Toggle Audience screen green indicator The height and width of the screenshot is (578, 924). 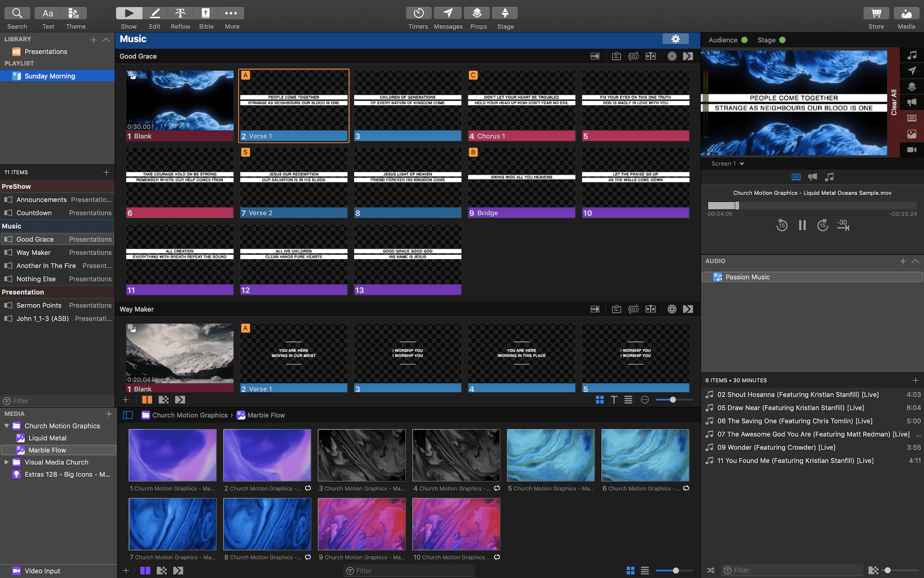[x=744, y=40]
